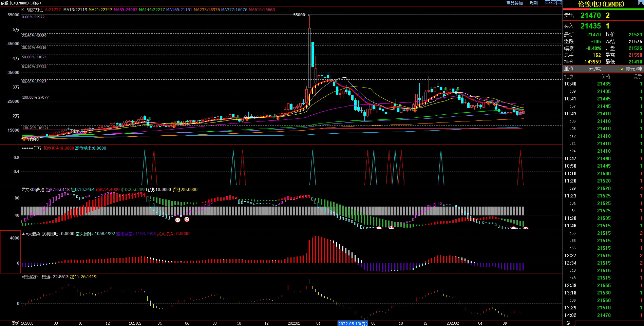The width and height of the screenshot is (644, 326).
Task: Click the first red smiley signal marker
Action: tap(177, 220)
